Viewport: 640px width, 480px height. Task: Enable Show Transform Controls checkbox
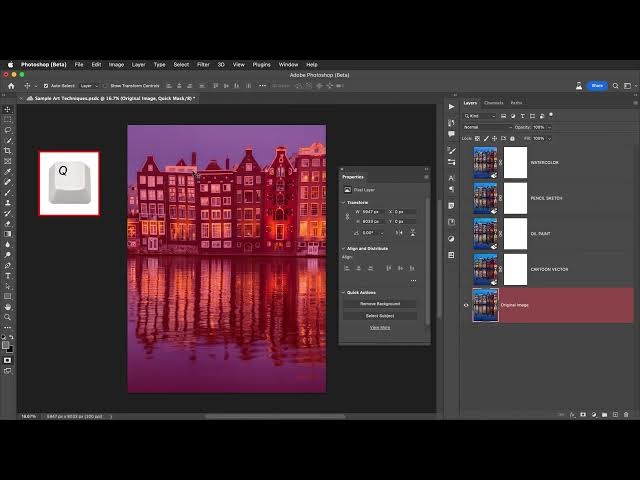click(x=106, y=86)
